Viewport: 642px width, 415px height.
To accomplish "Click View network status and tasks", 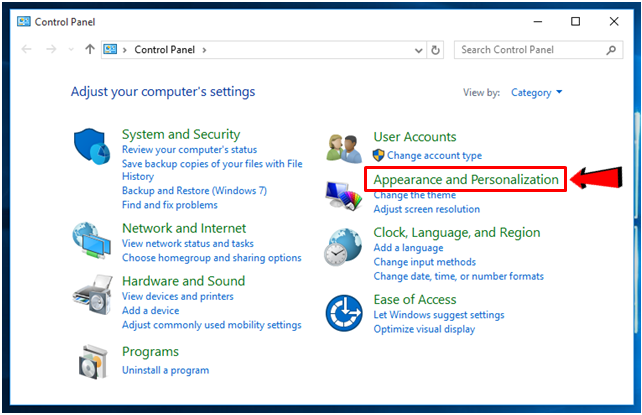I will point(188,244).
